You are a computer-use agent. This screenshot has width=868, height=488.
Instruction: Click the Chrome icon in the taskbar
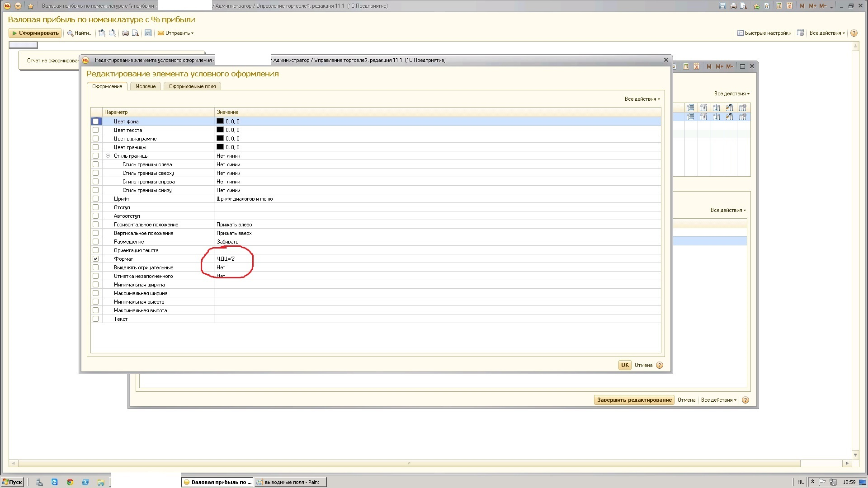[70, 482]
